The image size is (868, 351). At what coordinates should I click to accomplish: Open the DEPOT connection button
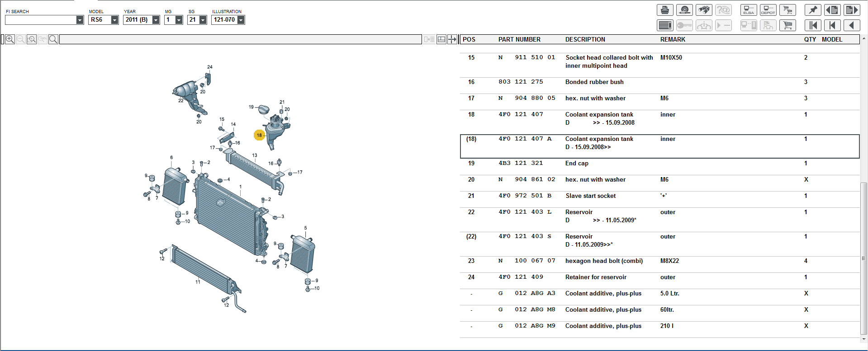tap(768, 10)
